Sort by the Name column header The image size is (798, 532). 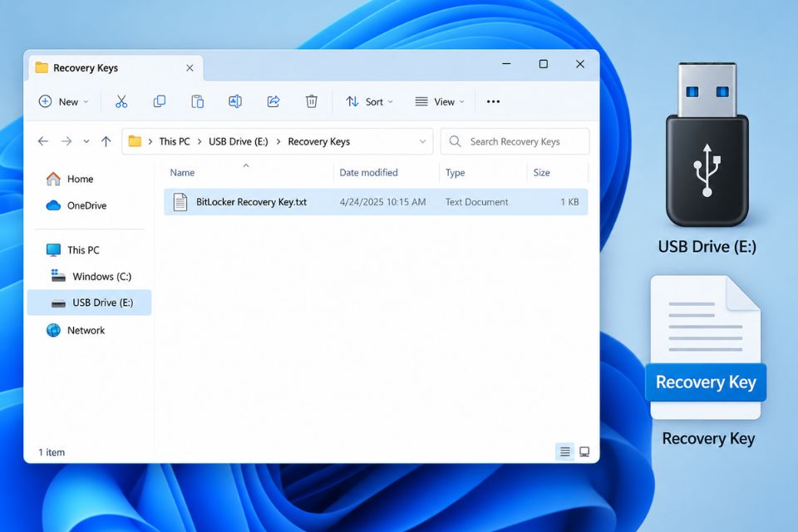[182, 173]
